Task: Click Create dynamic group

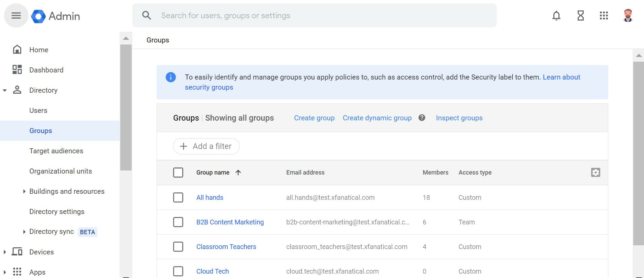Action: [377, 118]
